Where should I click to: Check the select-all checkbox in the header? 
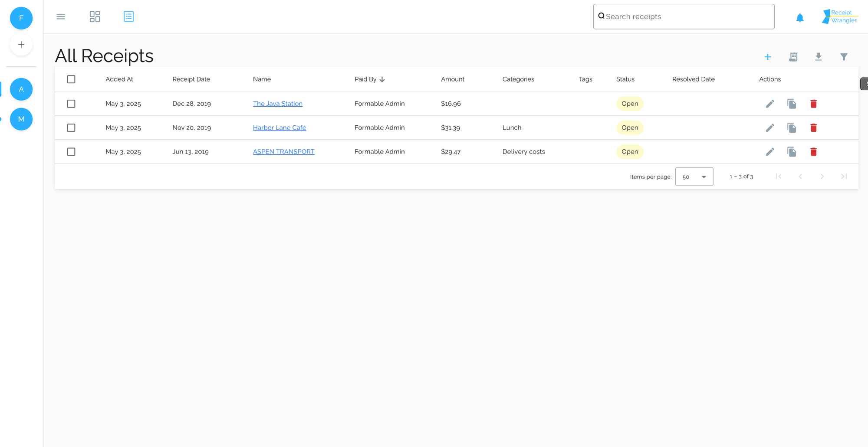coord(71,79)
